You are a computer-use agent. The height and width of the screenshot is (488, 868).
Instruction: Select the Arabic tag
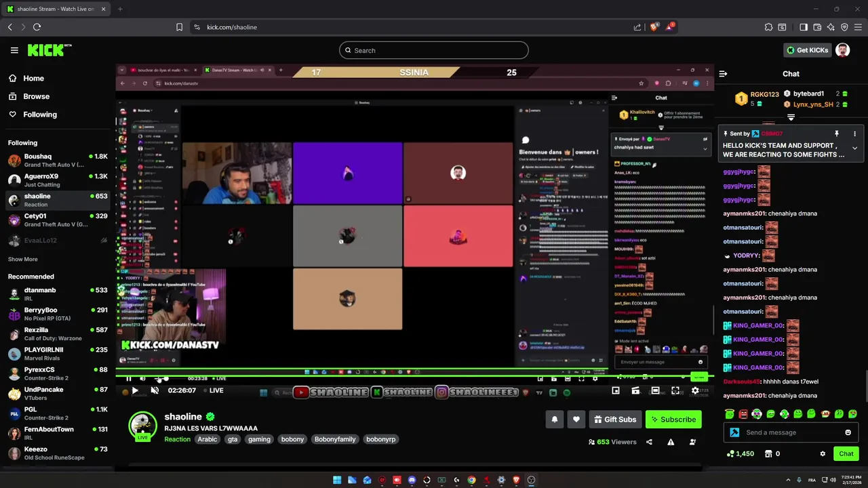(208, 439)
